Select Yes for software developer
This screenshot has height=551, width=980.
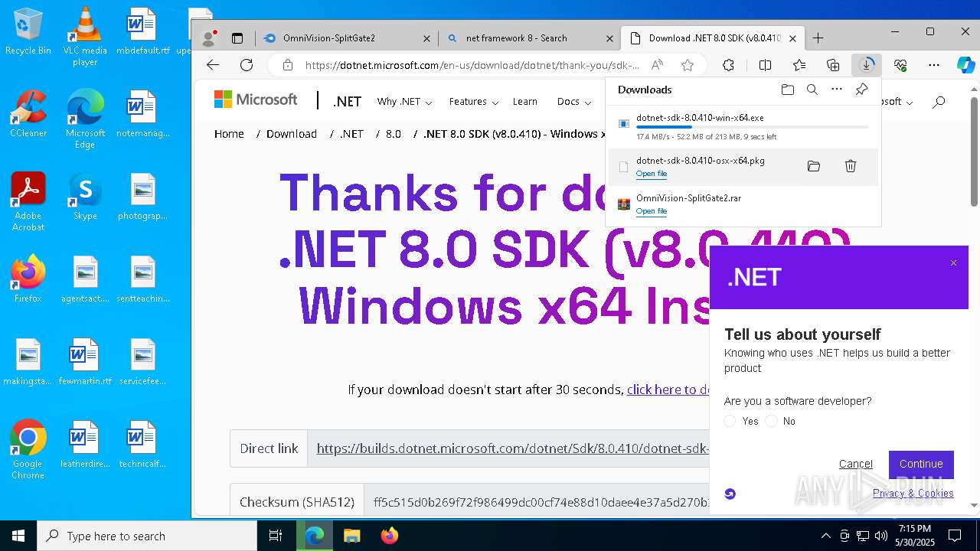point(730,421)
